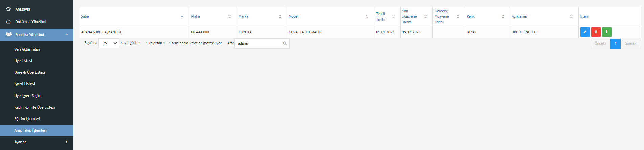Select Araç Takip İşlemleri menu item
Image resolution: width=644 pixels, height=150 pixels.
point(30,130)
